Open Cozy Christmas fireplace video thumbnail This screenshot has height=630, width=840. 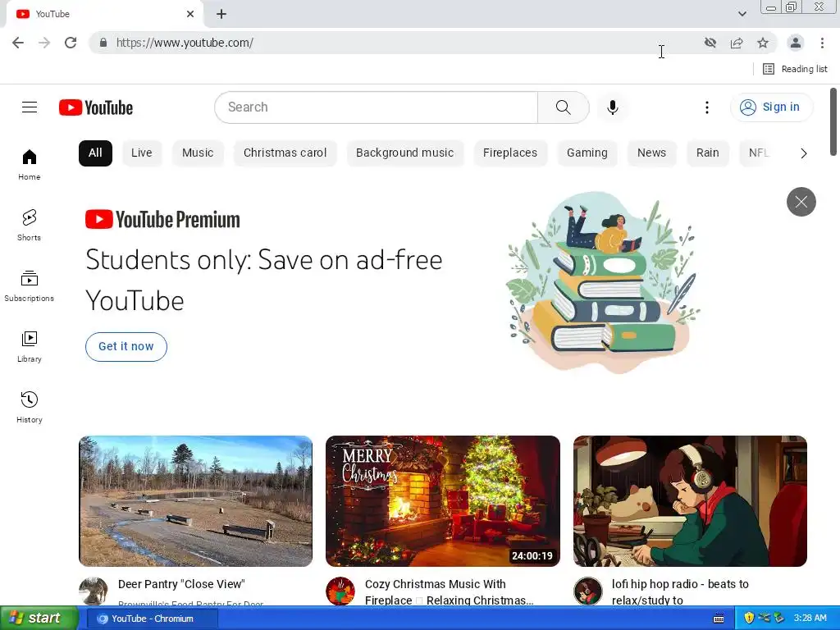(443, 501)
